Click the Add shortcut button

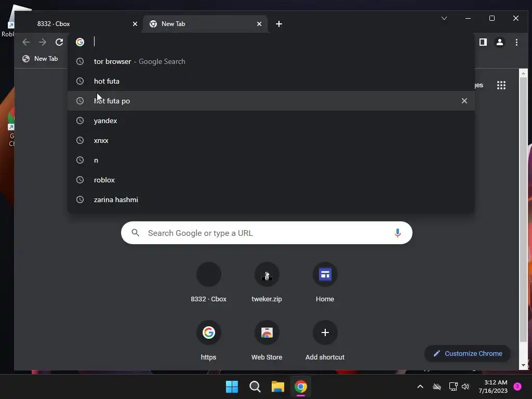point(325,341)
